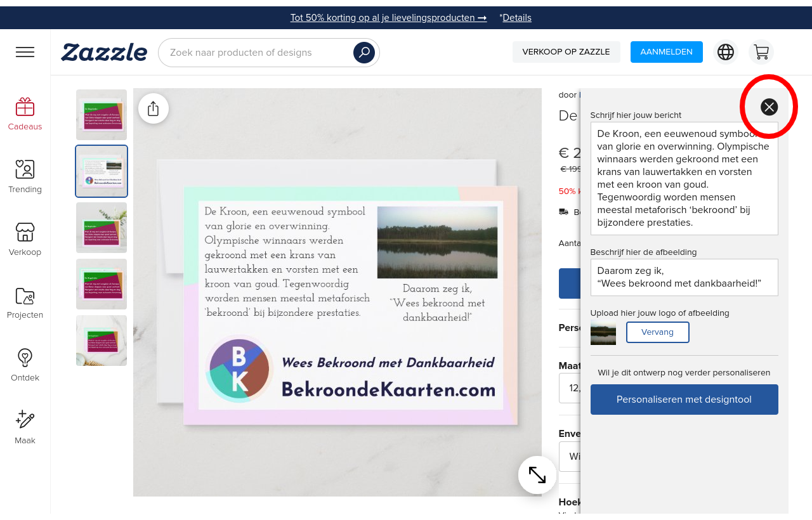
Task: Click the Vervang image button
Action: point(657,332)
